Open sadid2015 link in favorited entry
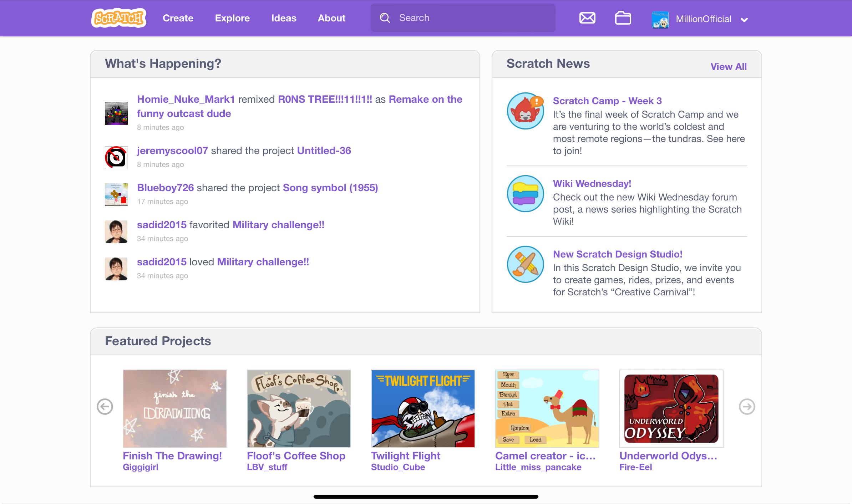852x504 pixels. pos(162,225)
